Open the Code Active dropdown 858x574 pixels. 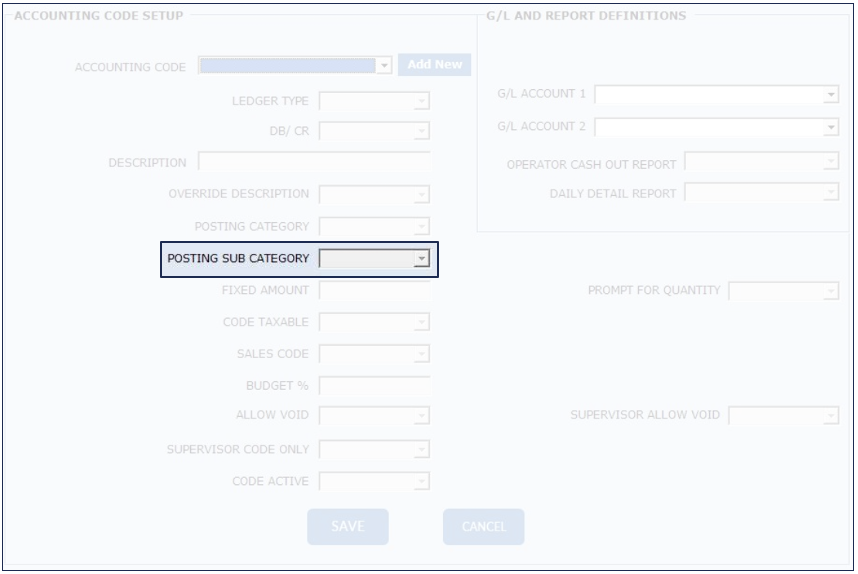(373, 482)
